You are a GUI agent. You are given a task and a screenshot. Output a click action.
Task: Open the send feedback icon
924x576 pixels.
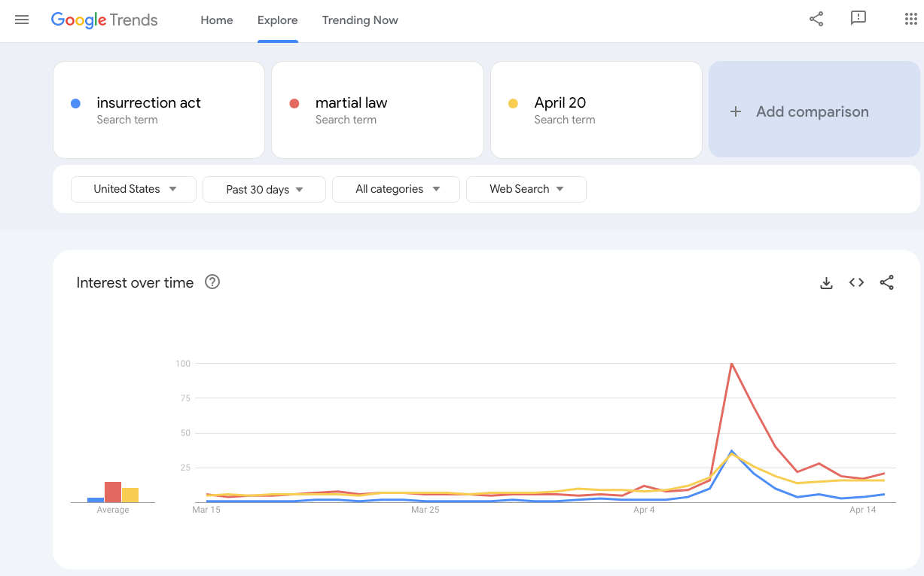858,19
